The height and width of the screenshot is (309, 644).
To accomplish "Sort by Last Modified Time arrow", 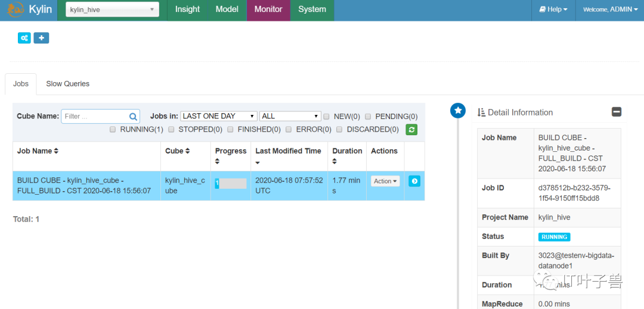I will [x=258, y=163].
